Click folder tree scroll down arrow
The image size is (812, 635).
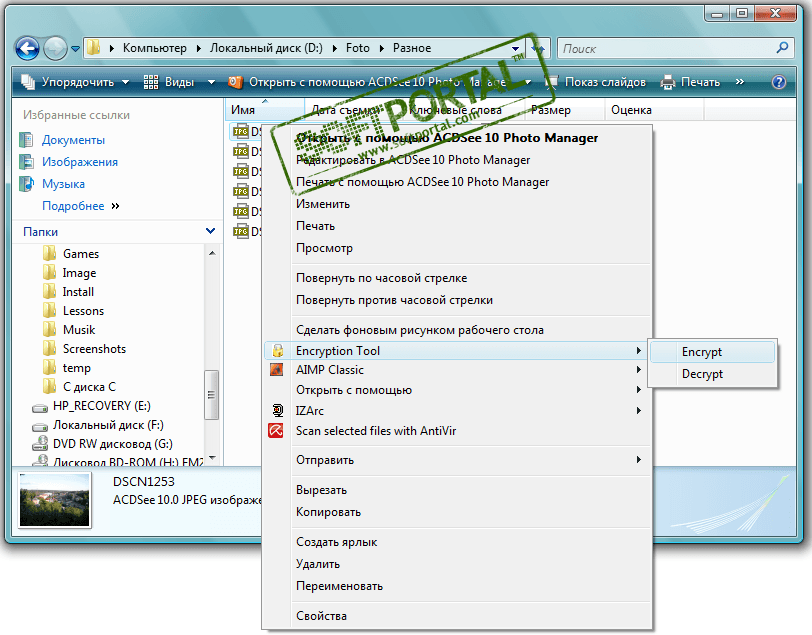(x=212, y=458)
